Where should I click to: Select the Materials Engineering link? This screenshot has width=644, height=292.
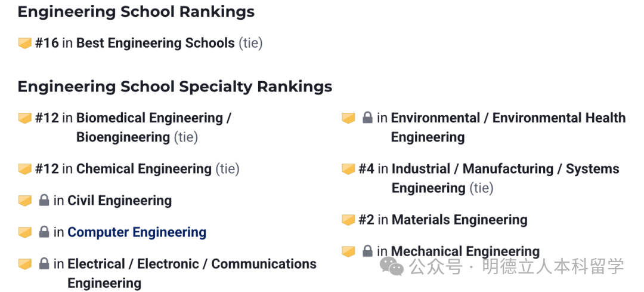[x=460, y=220]
